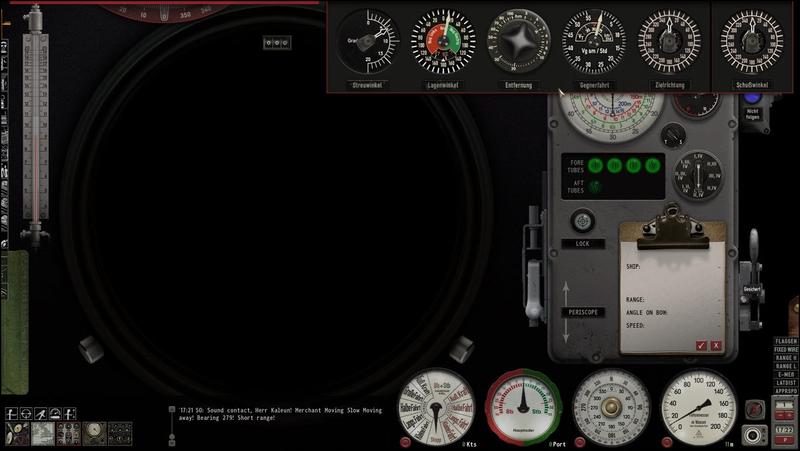Click the target lock round button
The height and width of the screenshot is (451, 800).
click(x=582, y=221)
